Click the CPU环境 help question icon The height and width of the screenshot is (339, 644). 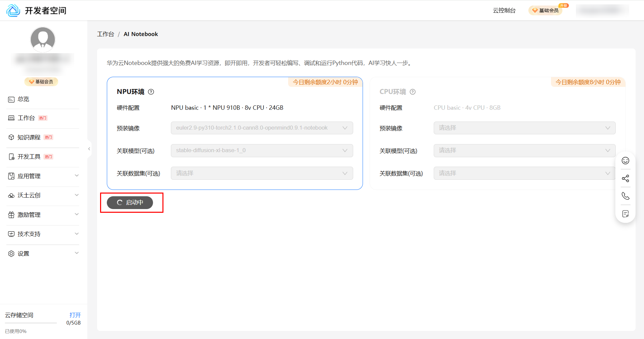coord(412,92)
